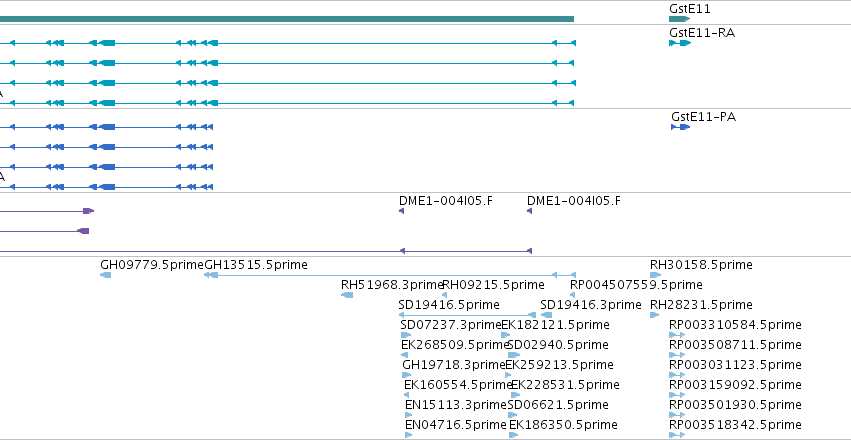Click the glyph under EK268509.5prime
Viewport: 851px width, 440px height.
click(x=404, y=355)
